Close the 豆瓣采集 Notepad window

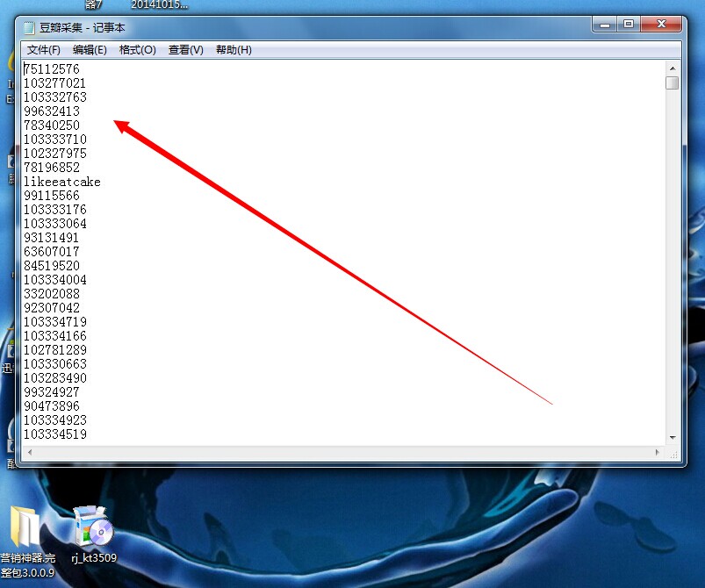pos(661,25)
